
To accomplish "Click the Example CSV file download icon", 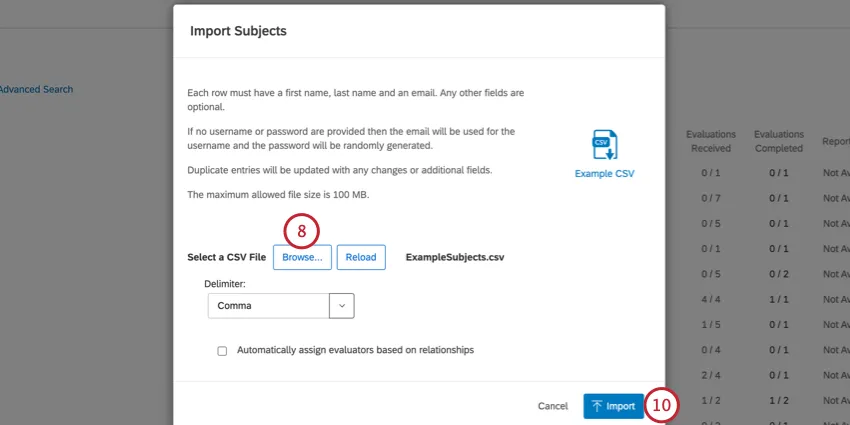I will coord(604,144).
